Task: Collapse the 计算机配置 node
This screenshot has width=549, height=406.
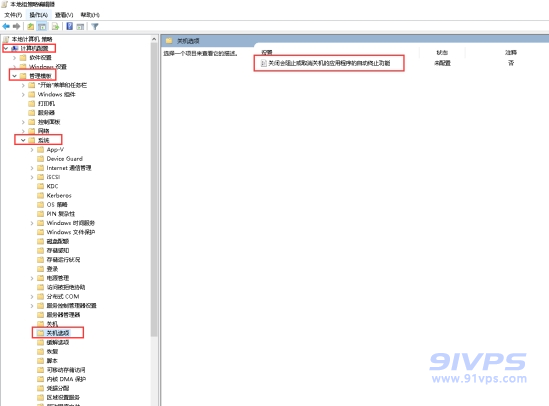Action: coord(6,48)
